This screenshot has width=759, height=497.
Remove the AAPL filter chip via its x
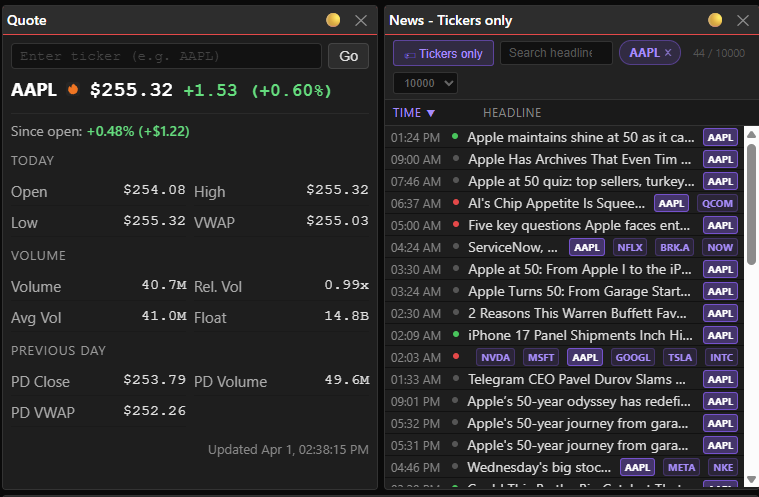coord(668,52)
